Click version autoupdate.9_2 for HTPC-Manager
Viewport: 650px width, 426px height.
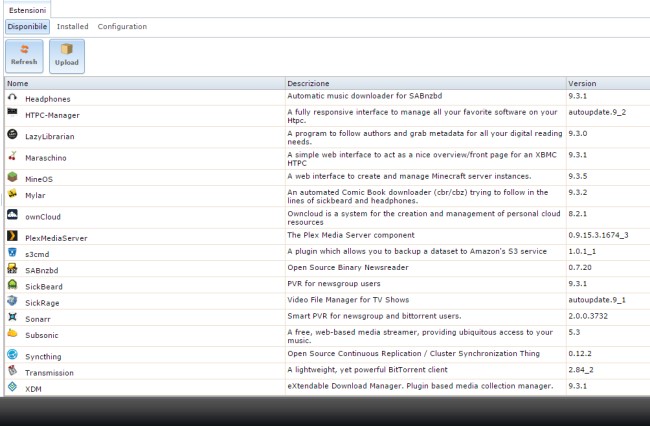pyautogui.click(x=597, y=112)
